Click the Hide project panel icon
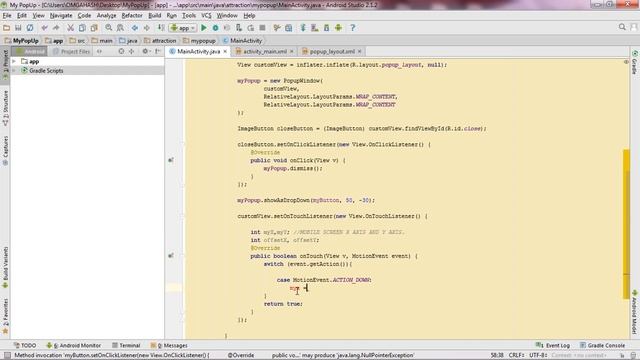 coord(158,51)
